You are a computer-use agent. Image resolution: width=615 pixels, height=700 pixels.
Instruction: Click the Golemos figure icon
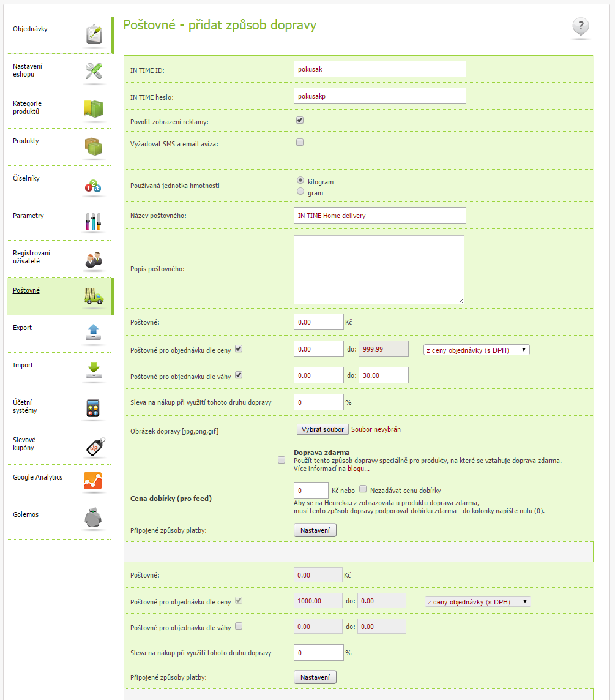click(x=93, y=518)
